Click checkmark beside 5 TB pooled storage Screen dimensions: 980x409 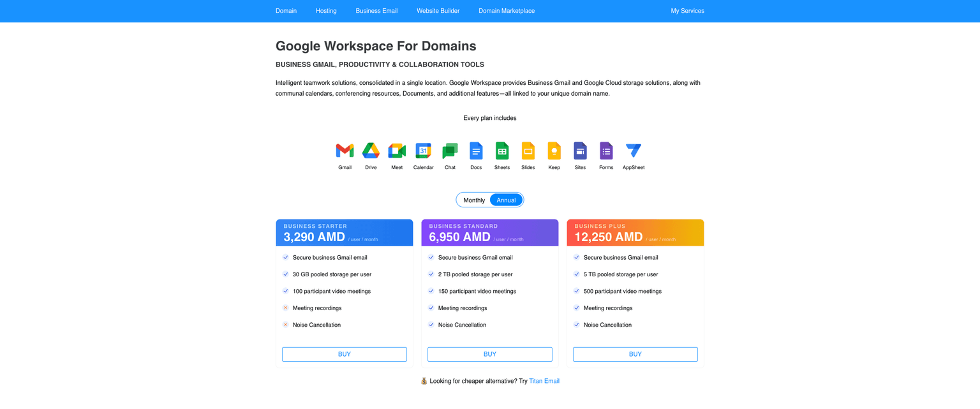click(576, 274)
